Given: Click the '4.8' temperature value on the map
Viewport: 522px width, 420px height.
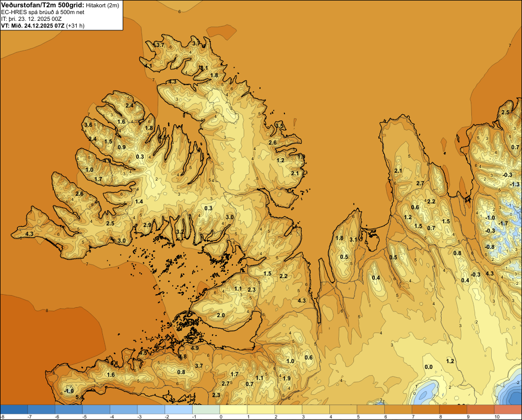Looking at the screenshot, I should pyautogui.click(x=183, y=356).
